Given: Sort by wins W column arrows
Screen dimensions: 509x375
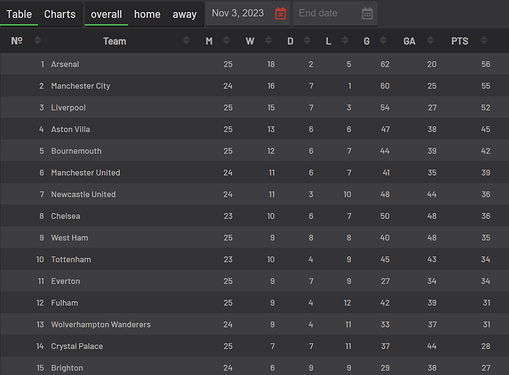Looking at the screenshot, I should click(x=268, y=41).
